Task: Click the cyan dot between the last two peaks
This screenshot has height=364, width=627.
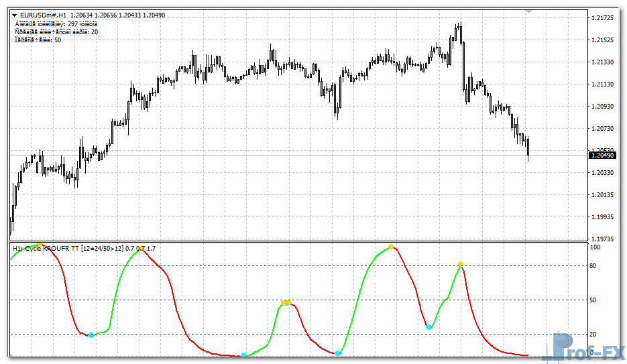Action: click(429, 326)
